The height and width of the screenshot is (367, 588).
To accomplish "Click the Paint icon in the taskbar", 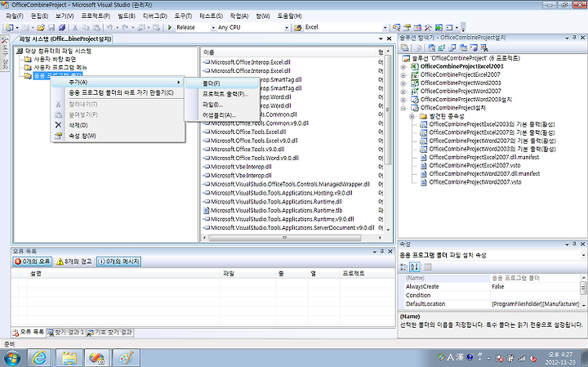I will click(x=126, y=358).
